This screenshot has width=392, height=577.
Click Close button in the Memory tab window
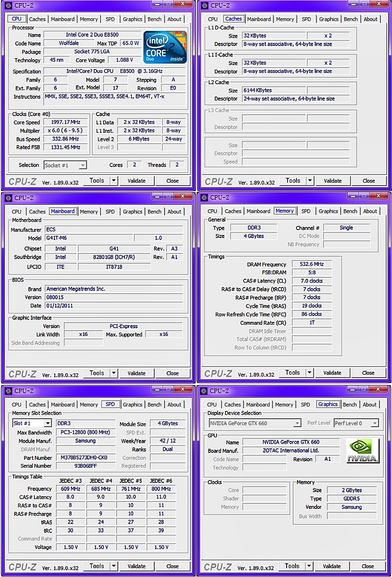pyautogui.click(x=368, y=373)
